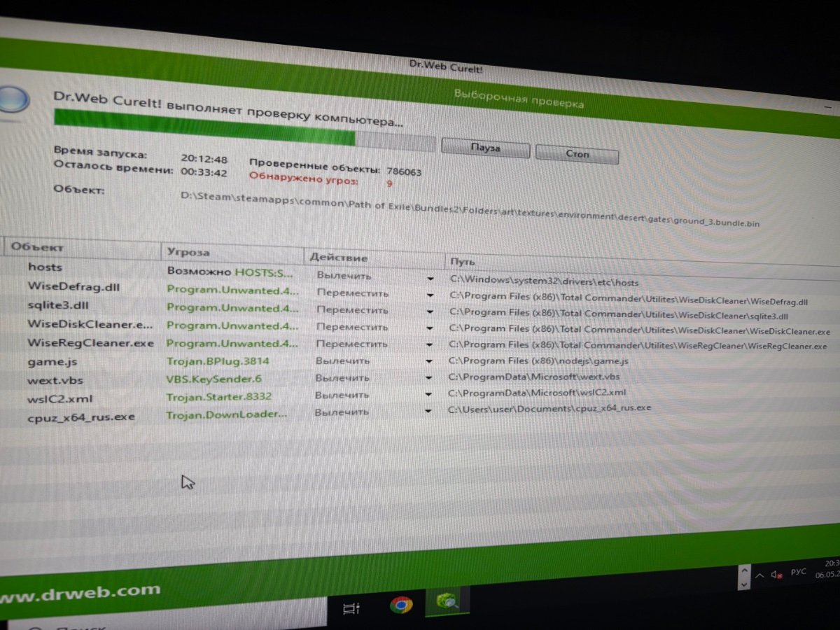Expand action list for cpuz_x64_rus.exe
840x630 pixels.
pos(428,412)
